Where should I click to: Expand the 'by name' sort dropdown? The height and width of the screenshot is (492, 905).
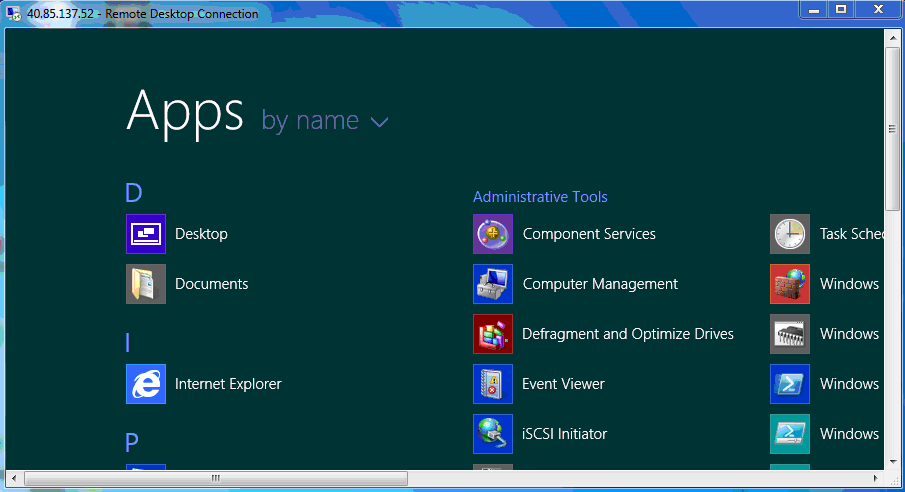324,121
